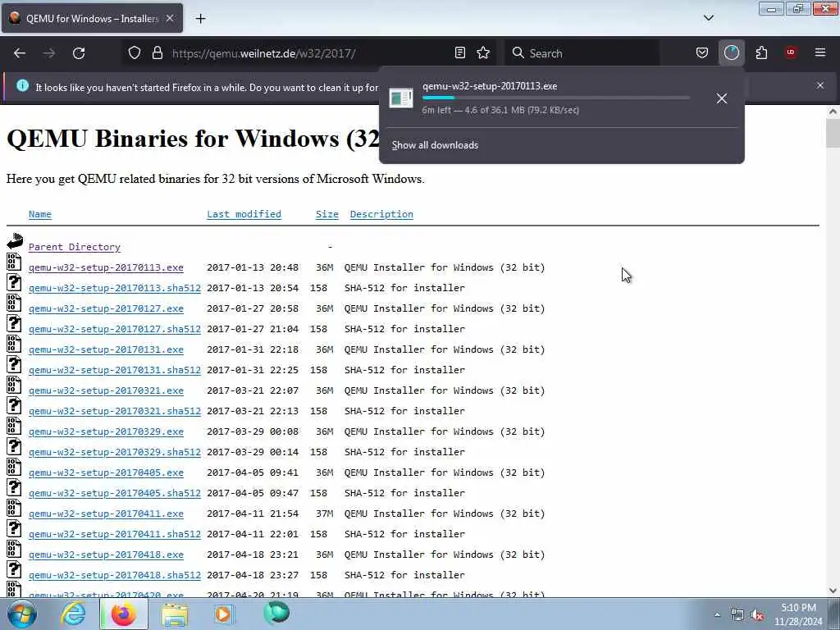Close the QEMU for Windows tab
The height and width of the screenshot is (630, 840).
[170, 18]
